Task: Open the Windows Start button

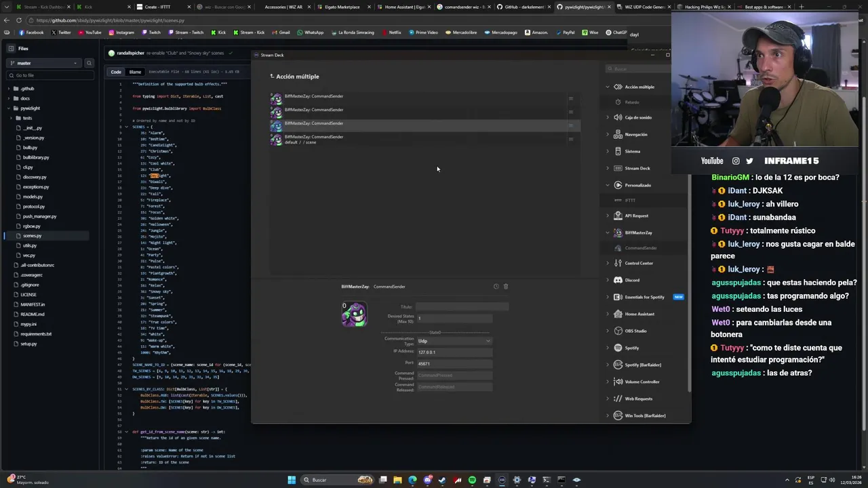Action: 292,480
